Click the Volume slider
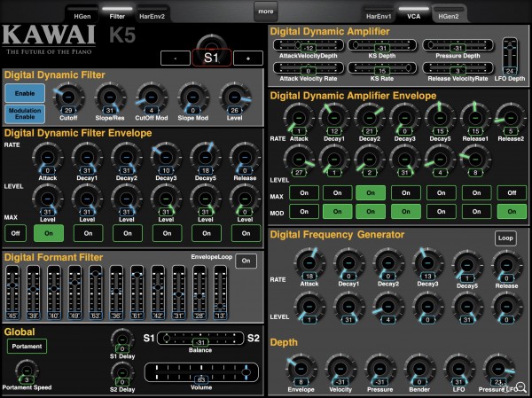532x398 pixels. click(x=201, y=373)
